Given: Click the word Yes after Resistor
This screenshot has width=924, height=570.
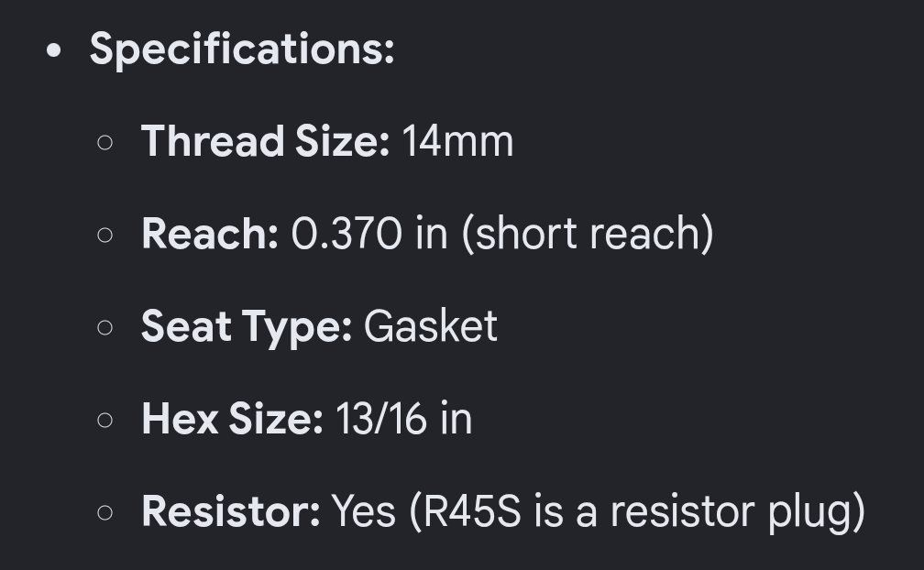Looking at the screenshot, I should 364,511.
